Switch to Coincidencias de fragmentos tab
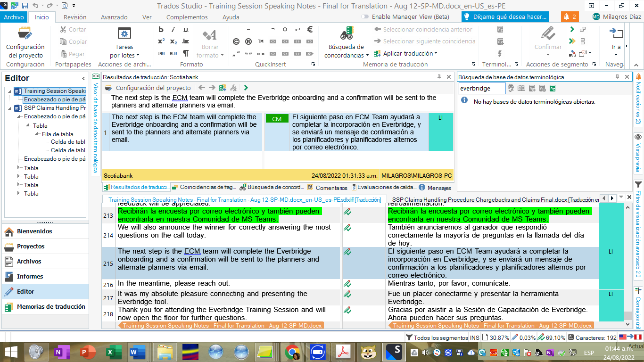Image resolution: width=644 pixels, height=362 pixels. click(x=204, y=187)
